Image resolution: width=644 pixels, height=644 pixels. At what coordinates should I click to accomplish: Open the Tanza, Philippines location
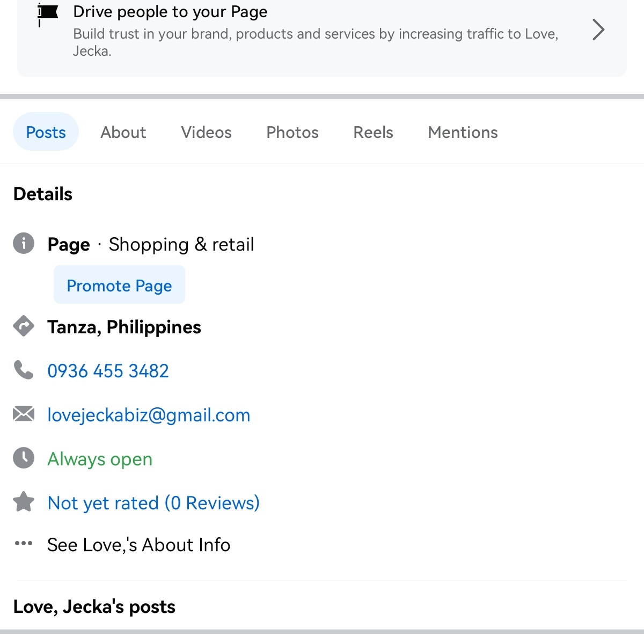(x=124, y=327)
